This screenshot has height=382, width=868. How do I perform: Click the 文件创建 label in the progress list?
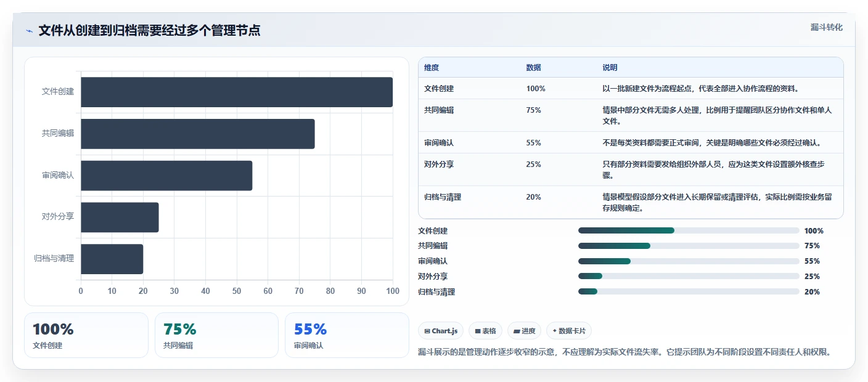[433, 231]
